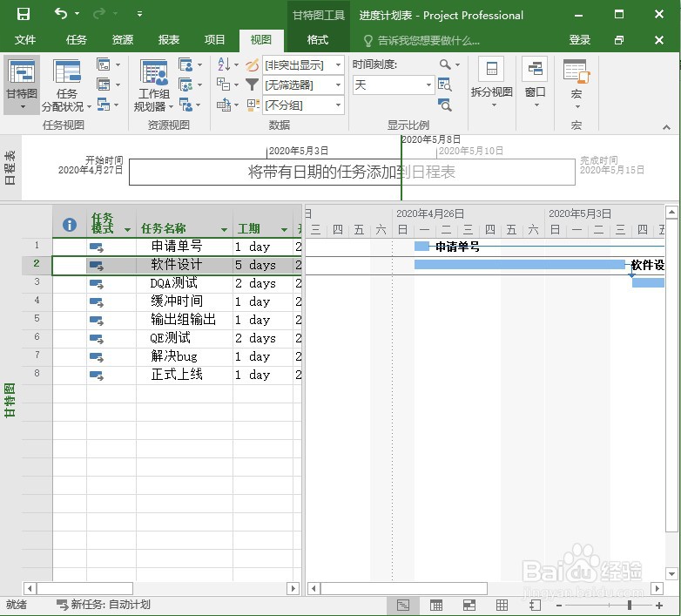The height and width of the screenshot is (616, 681).
Task: Select the QE测试 task name cell
Action: [185, 338]
